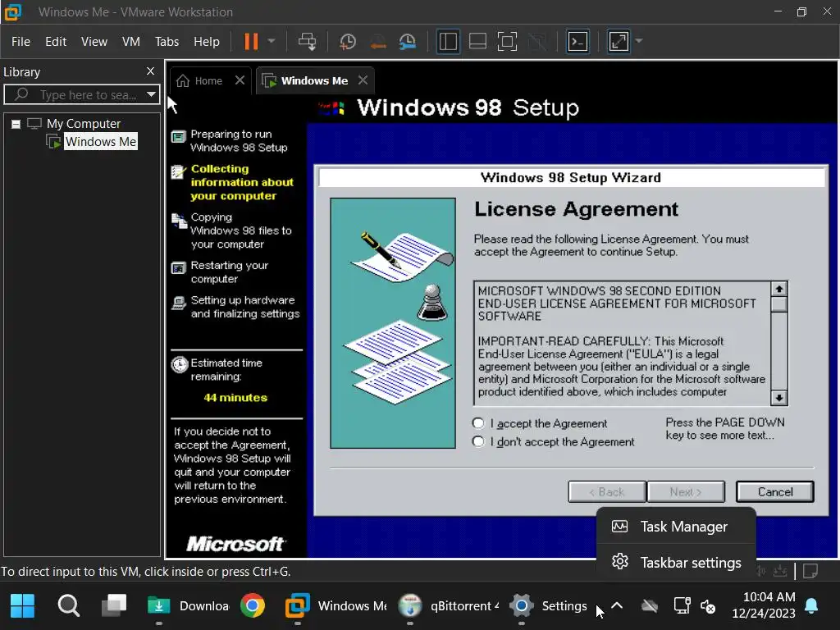The width and height of the screenshot is (840, 630).
Task: Click the cloud sync tray icon
Action: click(x=650, y=606)
